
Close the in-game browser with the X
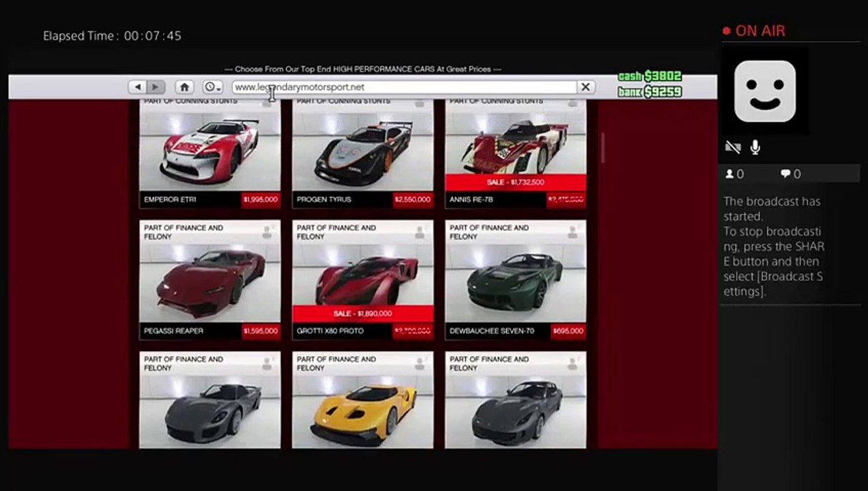(x=585, y=87)
